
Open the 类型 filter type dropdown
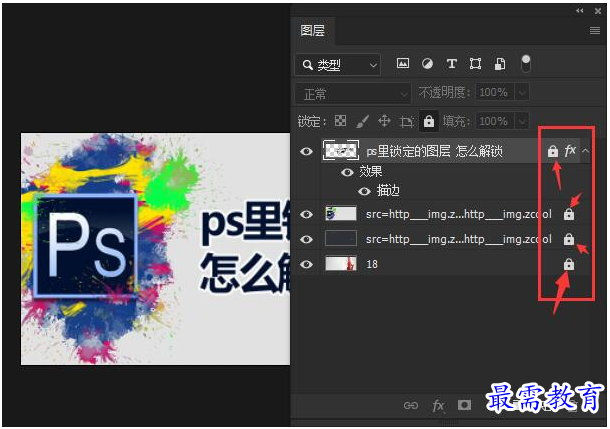tap(338, 65)
